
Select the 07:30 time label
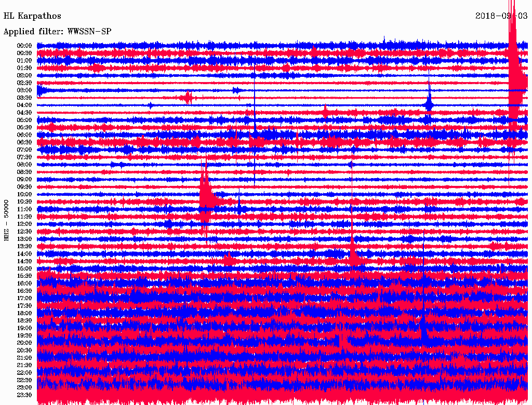24,157
